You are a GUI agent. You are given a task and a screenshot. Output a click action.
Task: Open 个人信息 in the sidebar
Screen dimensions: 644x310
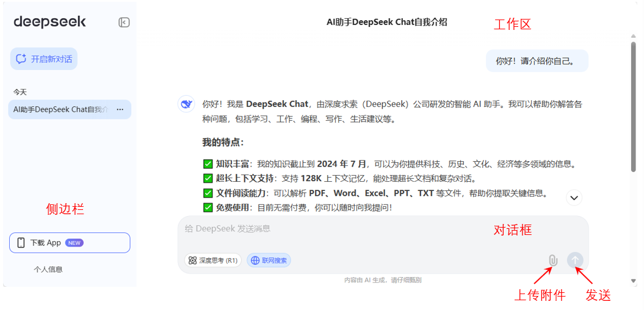click(48, 269)
